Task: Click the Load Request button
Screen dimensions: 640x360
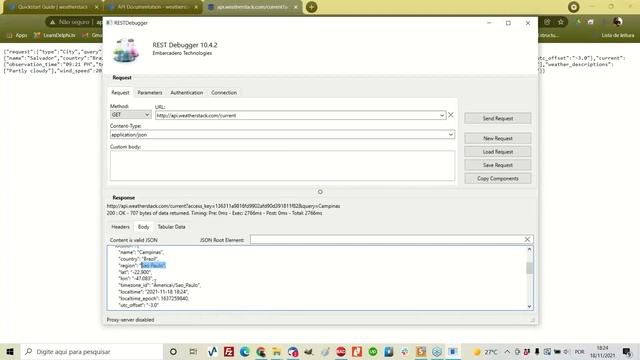Action: 498,152
